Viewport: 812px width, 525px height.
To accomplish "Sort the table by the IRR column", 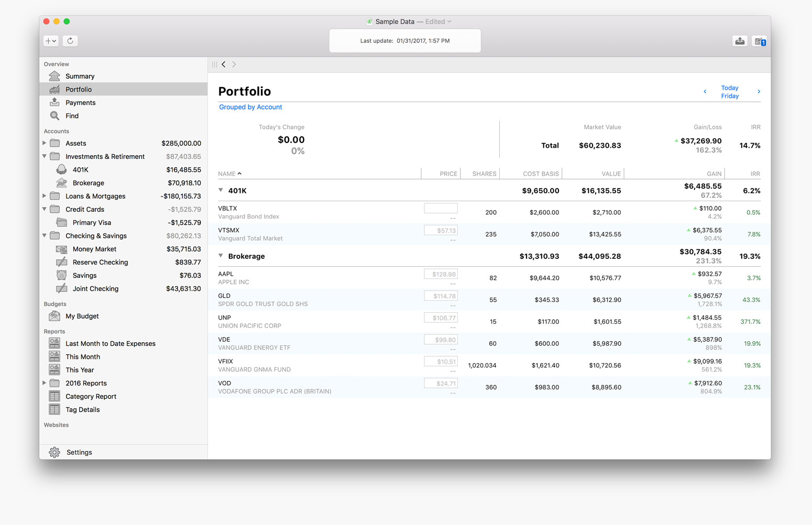I will (755, 173).
